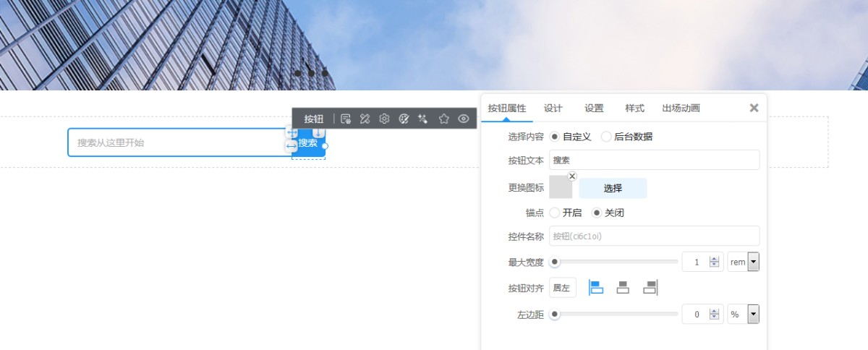Click the 左边距 label text
868x350 pixels.
(530, 315)
